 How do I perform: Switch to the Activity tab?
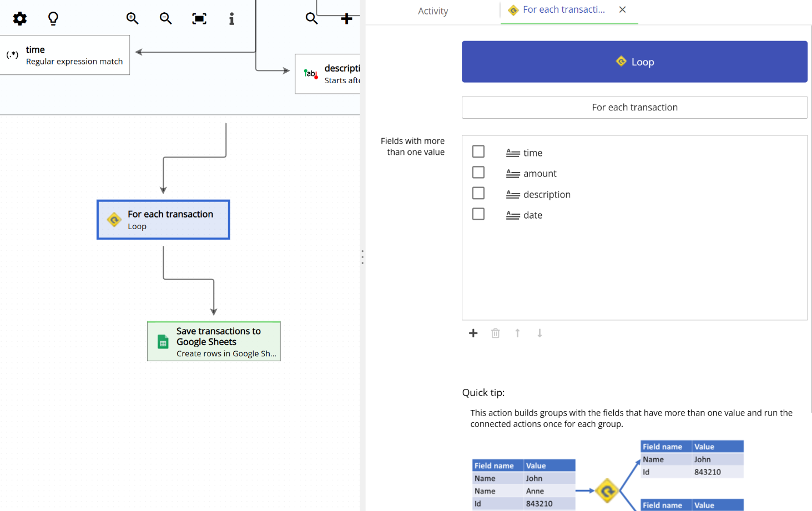coord(433,11)
